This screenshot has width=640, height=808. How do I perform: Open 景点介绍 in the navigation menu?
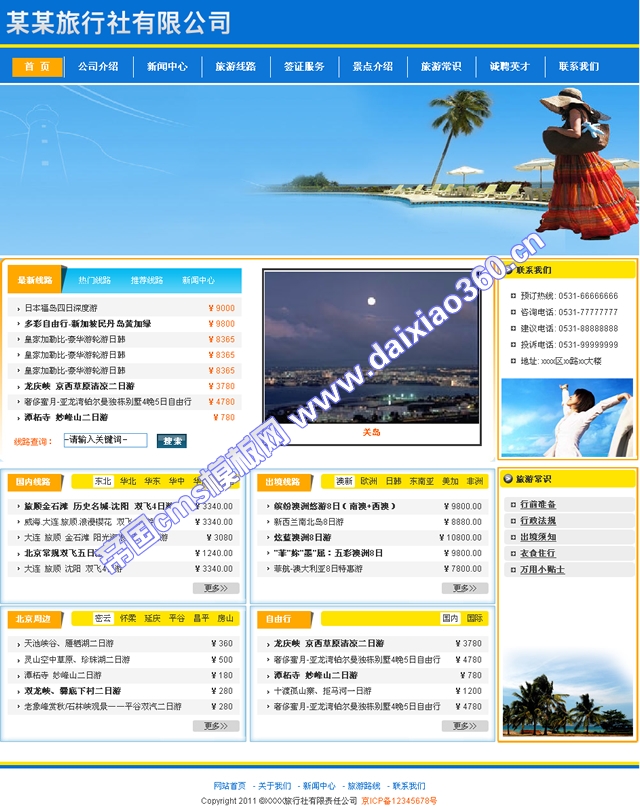click(x=373, y=66)
